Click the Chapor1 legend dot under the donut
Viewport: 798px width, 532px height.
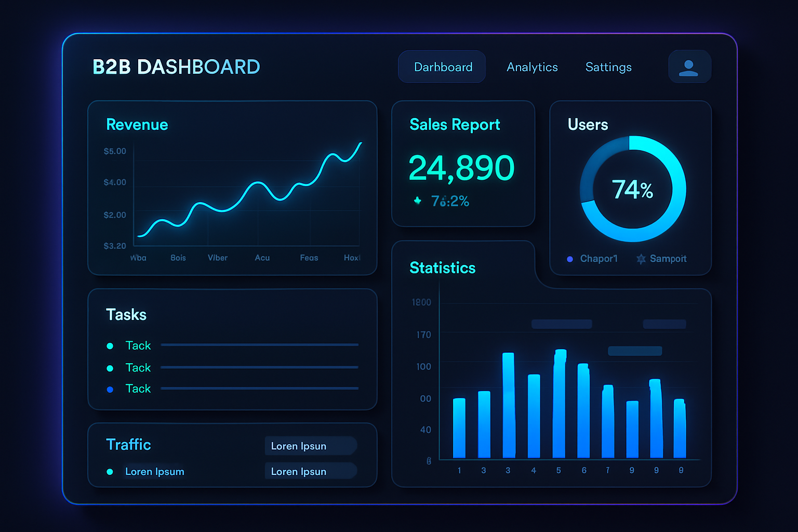pyautogui.click(x=569, y=258)
